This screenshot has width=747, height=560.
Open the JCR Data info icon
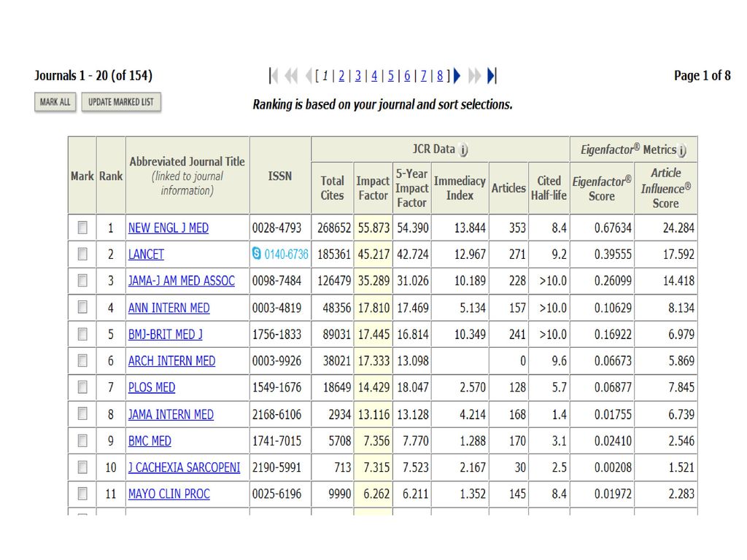(x=463, y=150)
